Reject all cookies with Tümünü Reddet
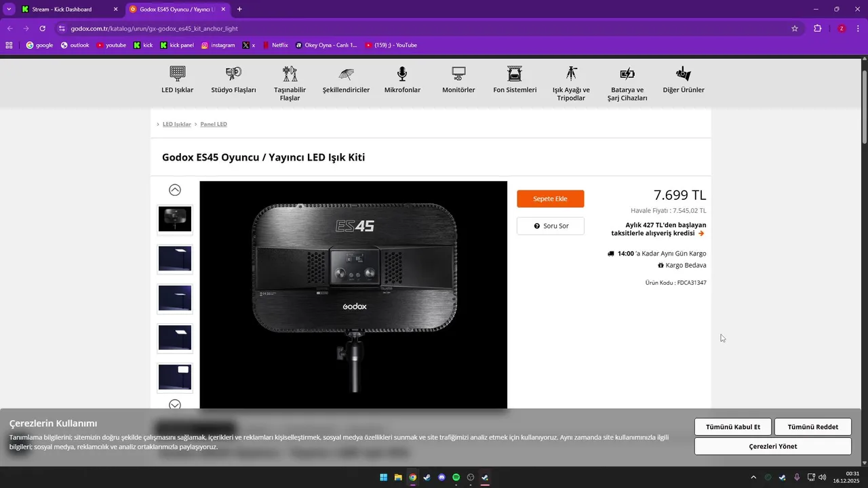 [813, 427]
